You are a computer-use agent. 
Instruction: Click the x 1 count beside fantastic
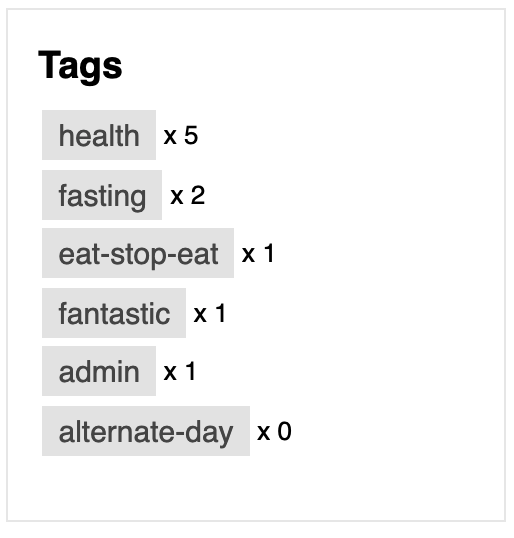210,313
